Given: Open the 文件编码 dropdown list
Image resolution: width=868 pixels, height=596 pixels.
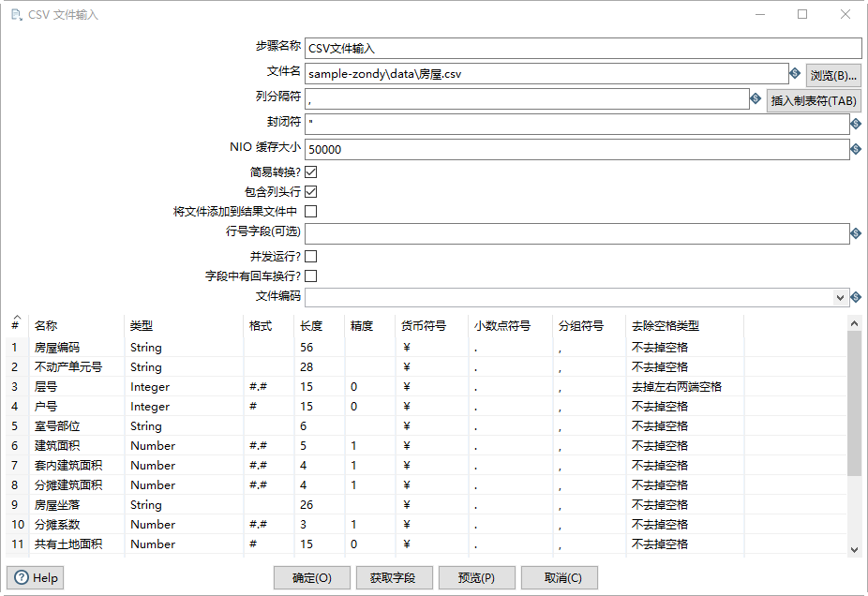Looking at the screenshot, I should (840, 298).
